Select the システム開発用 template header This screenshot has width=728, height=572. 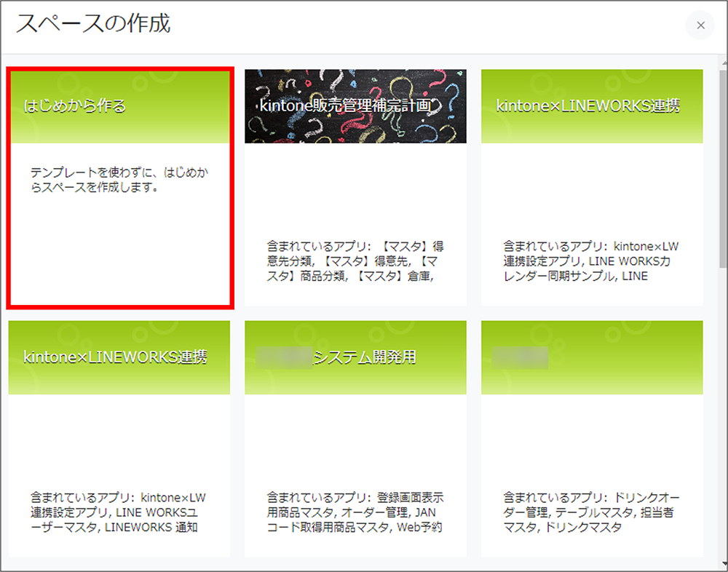[x=355, y=357]
